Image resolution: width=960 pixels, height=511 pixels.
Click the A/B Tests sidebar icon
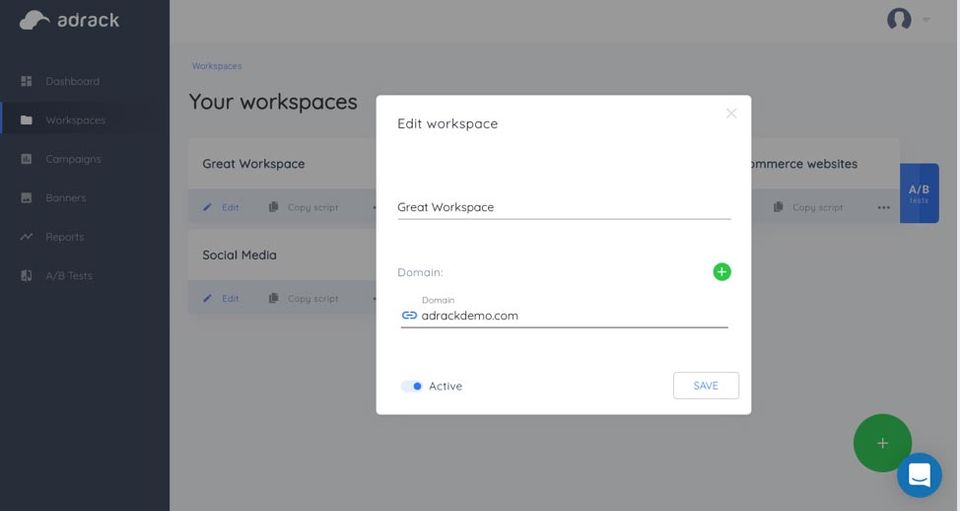point(26,276)
